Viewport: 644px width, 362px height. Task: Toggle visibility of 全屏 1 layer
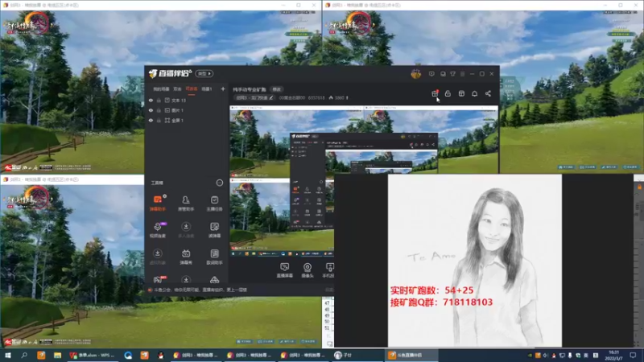tap(151, 120)
